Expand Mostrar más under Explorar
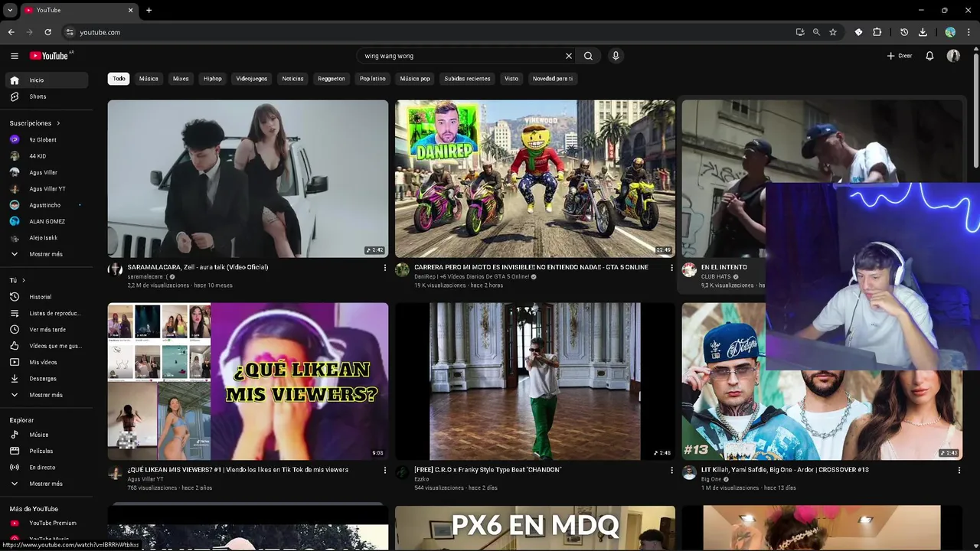 (47, 484)
